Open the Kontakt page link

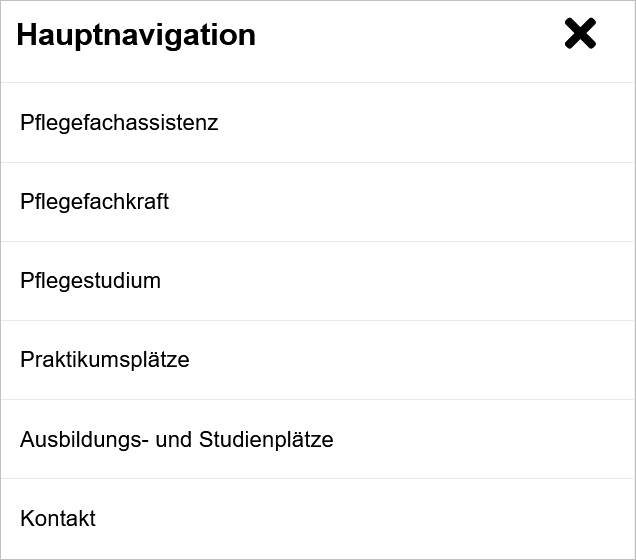point(58,519)
